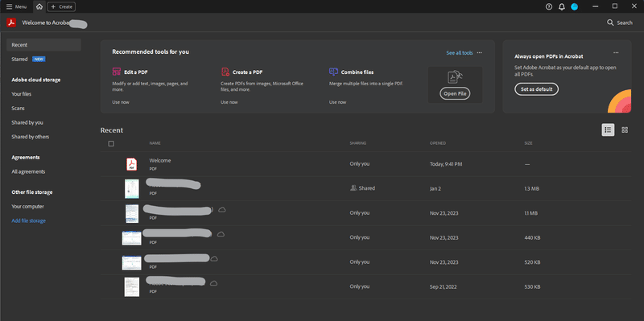
Task: Open All agreements
Action: click(28, 171)
